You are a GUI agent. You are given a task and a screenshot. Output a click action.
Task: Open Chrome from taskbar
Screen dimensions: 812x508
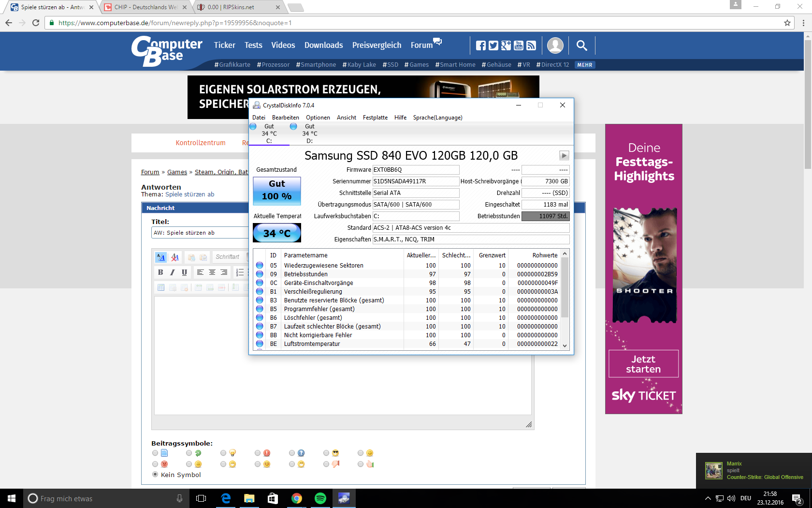(x=296, y=498)
